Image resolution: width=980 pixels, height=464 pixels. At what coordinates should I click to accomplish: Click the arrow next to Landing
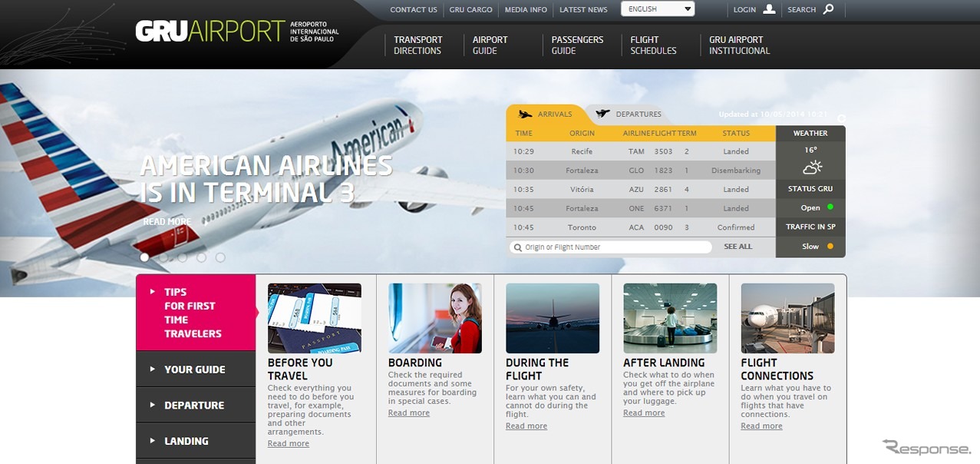[x=153, y=441]
